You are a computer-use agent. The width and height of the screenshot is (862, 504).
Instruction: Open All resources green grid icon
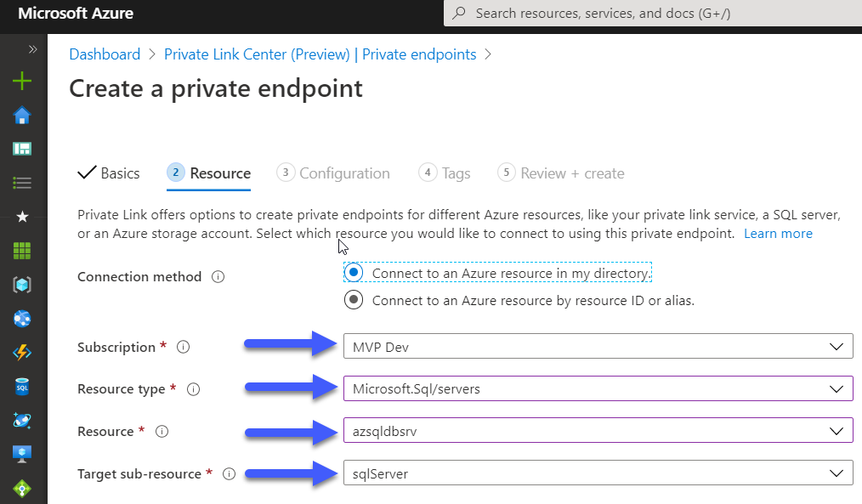pyautogui.click(x=22, y=251)
